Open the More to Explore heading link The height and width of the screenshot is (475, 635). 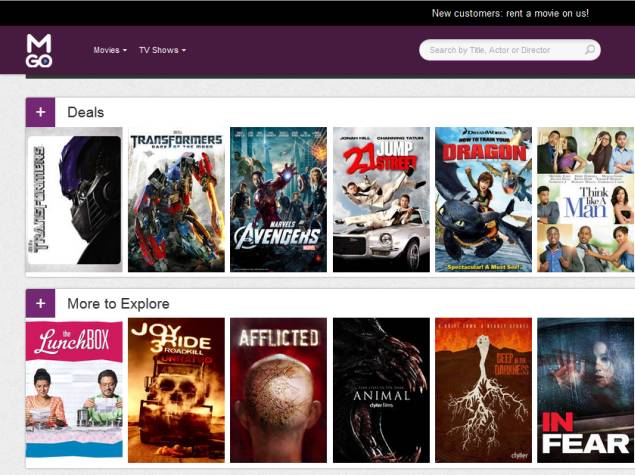click(118, 304)
